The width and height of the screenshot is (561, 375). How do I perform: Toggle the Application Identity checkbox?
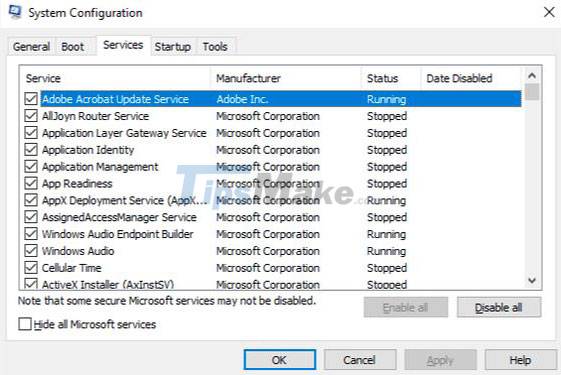[x=31, y=150]
